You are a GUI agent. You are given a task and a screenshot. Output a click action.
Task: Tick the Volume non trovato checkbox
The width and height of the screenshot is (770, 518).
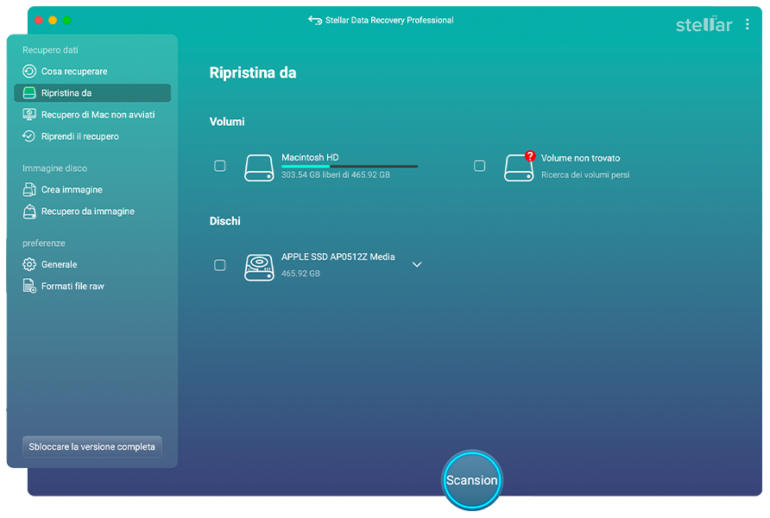pos(479,166)
